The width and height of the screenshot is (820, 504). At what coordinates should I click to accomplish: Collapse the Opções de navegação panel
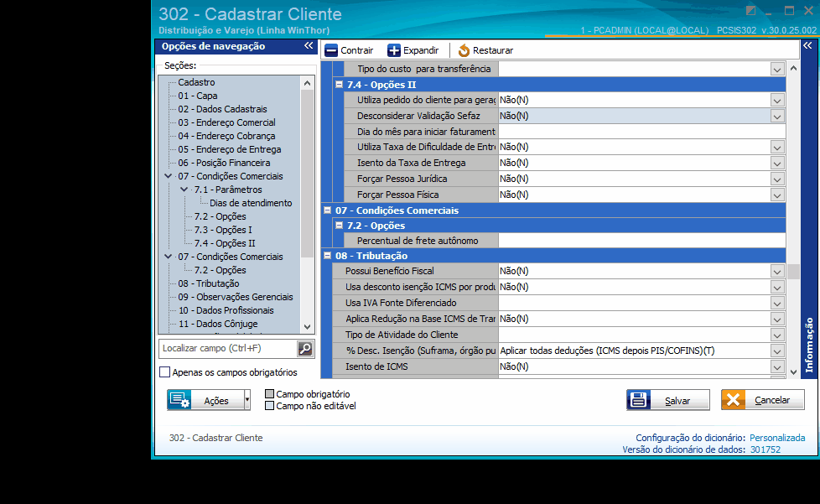pyautogui.click(x=309, y=46)
